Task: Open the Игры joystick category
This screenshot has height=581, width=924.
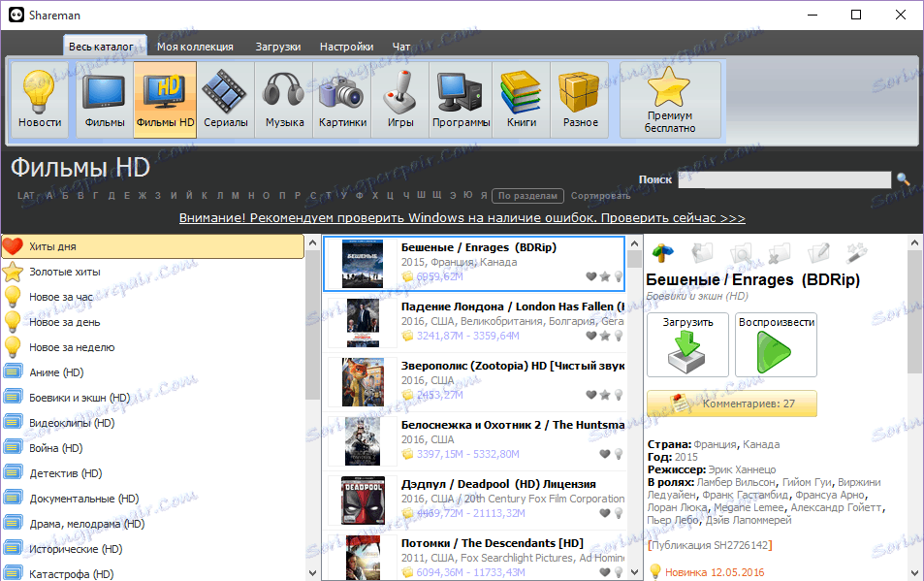Action: click(400, 100)
